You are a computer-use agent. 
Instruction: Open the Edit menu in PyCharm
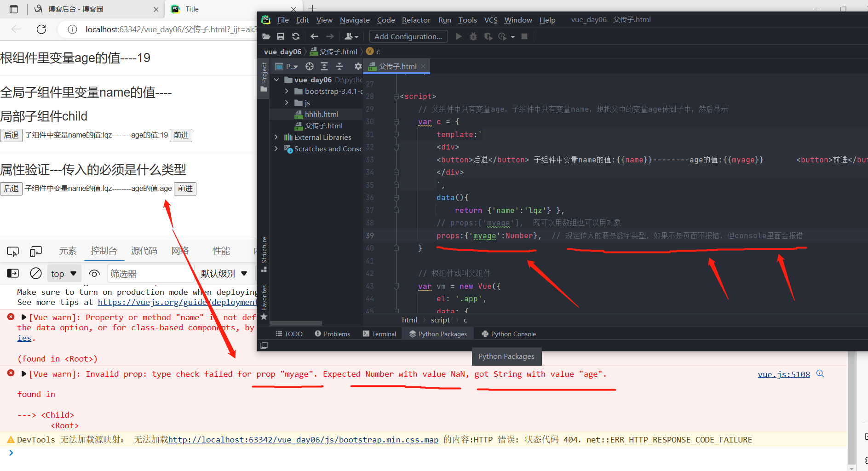303,20
